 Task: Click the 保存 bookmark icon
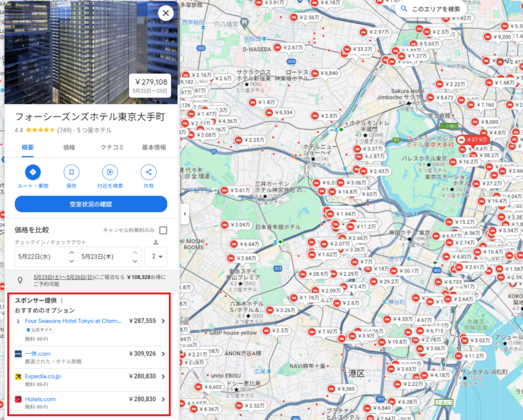click(72, 172)
